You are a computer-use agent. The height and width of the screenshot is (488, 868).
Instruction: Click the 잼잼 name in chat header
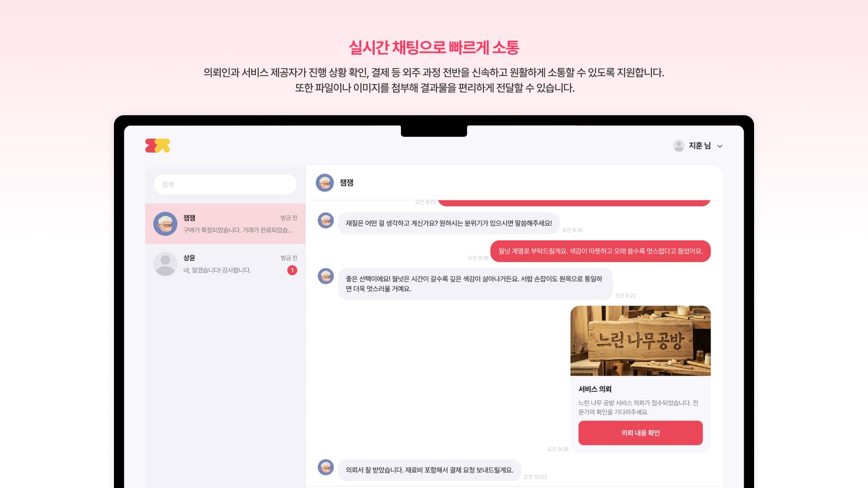click(346, 183)
